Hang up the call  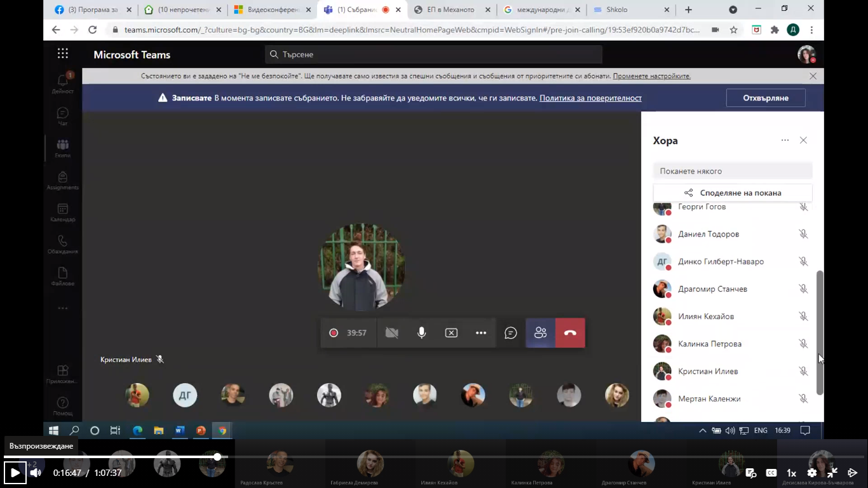(570, 333)
